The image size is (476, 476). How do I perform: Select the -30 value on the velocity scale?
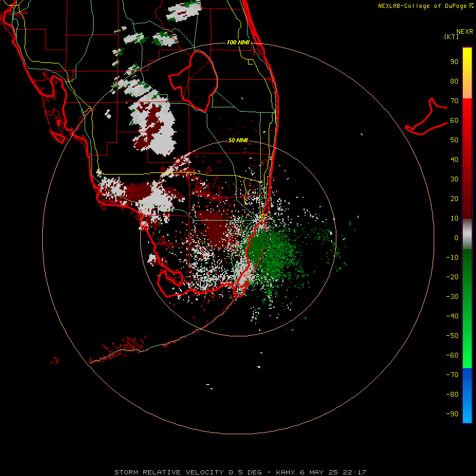click(x=452, y=297)
